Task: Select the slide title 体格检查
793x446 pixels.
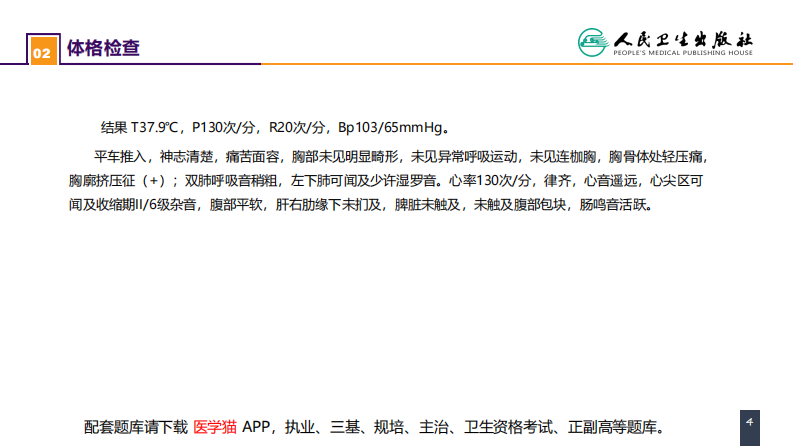Action: click(103, 47)
